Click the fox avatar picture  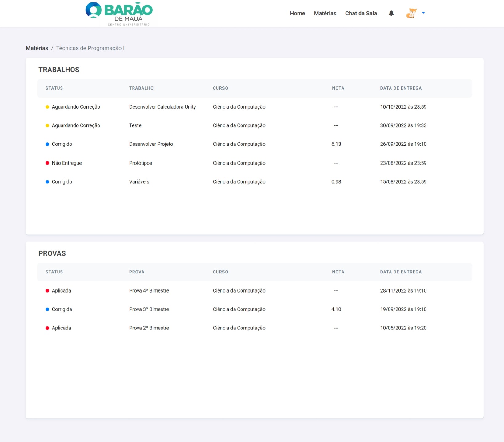click(x=411, y=13)
